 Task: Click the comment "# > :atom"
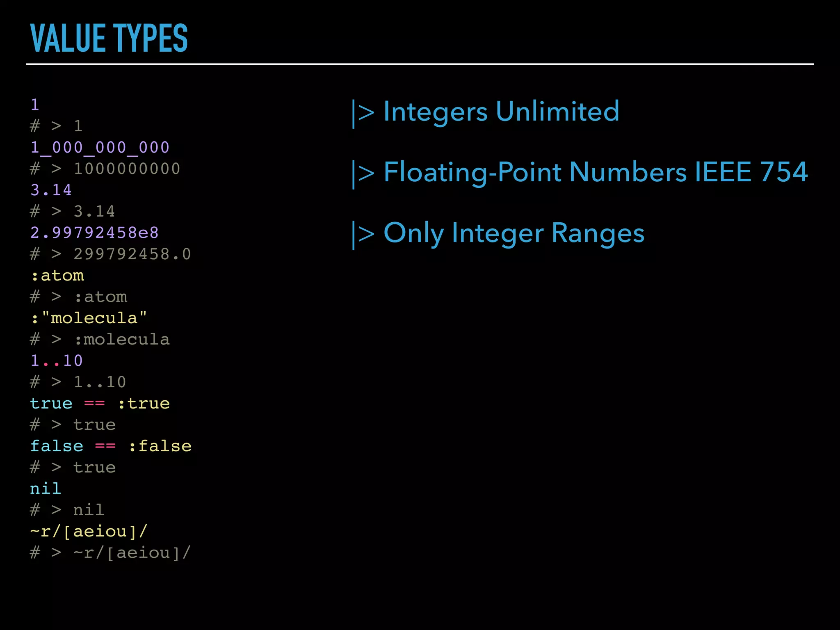(79, 297)
